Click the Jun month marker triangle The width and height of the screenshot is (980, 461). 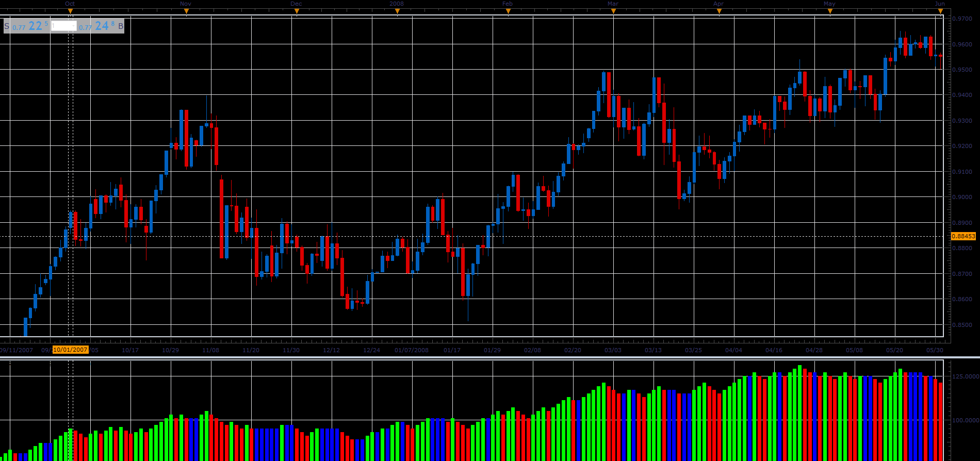coord(941,11)
